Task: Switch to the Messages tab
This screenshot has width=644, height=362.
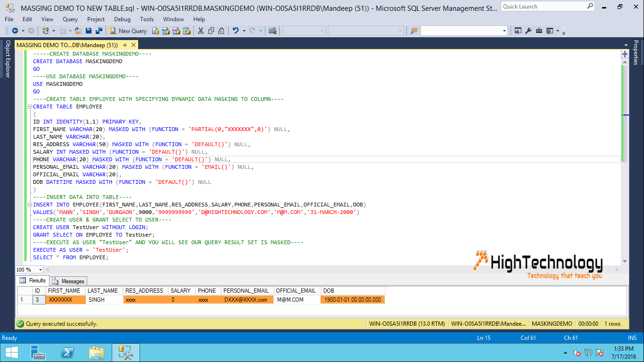Action: click(68, 281)
